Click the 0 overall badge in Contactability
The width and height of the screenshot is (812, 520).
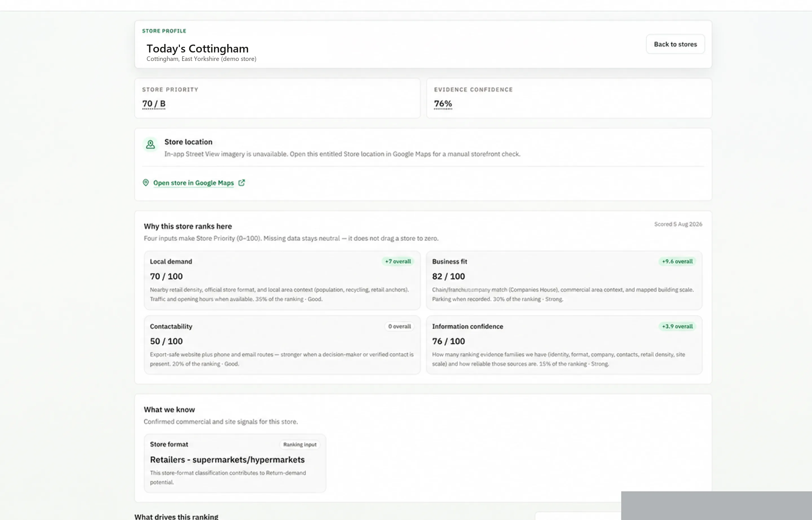400,326
